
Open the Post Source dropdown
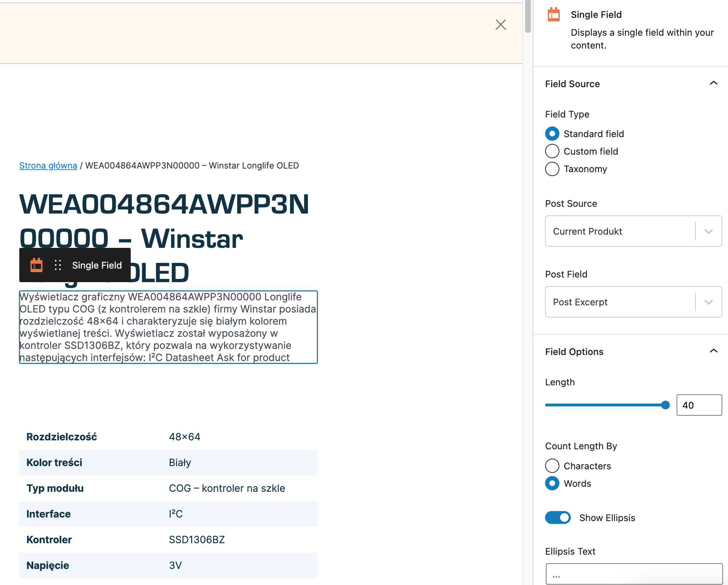633,231
